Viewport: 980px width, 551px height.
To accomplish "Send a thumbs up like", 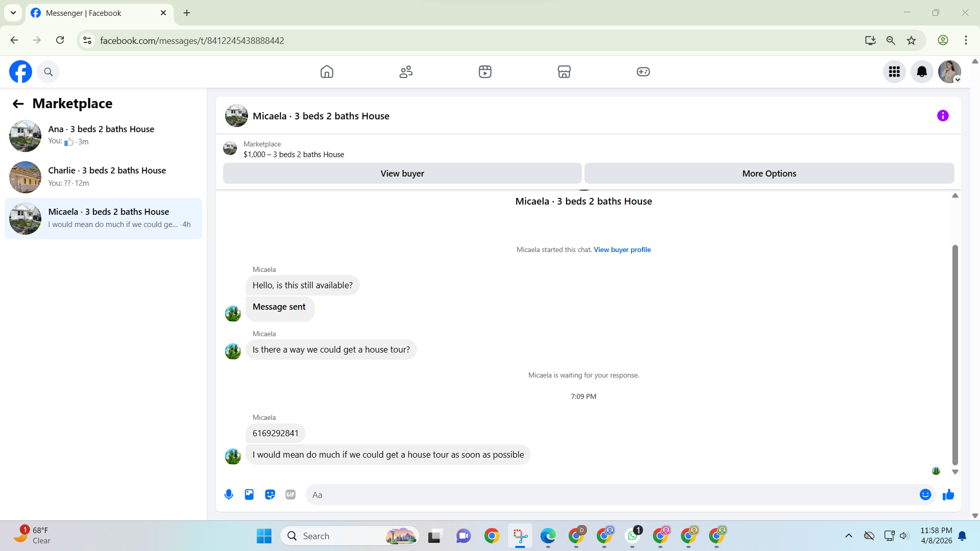I will (948, 494).
